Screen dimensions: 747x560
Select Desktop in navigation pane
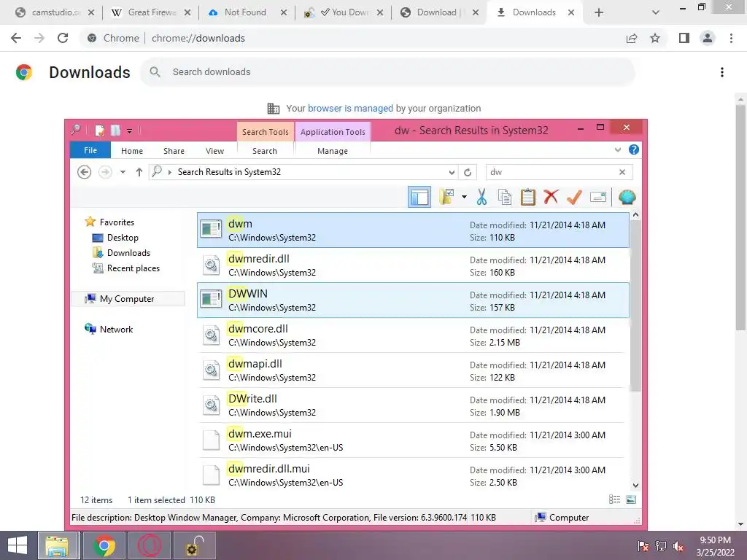[x=123, y=237]
